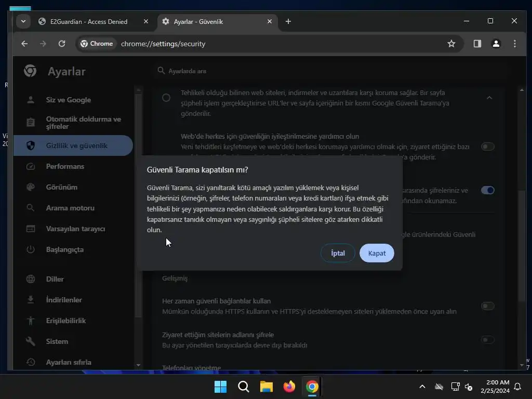This screenshot has height=399, width=532.
Task: Click the İndirilenler download icon
Action: tap(31, 300)
